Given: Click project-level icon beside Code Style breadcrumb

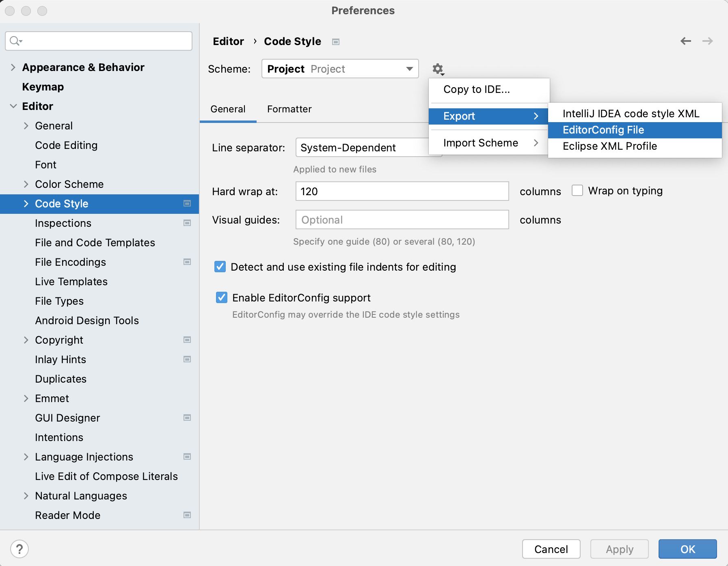Looking at the screenshot, I should pyautogui.click(x=336, y=42).
